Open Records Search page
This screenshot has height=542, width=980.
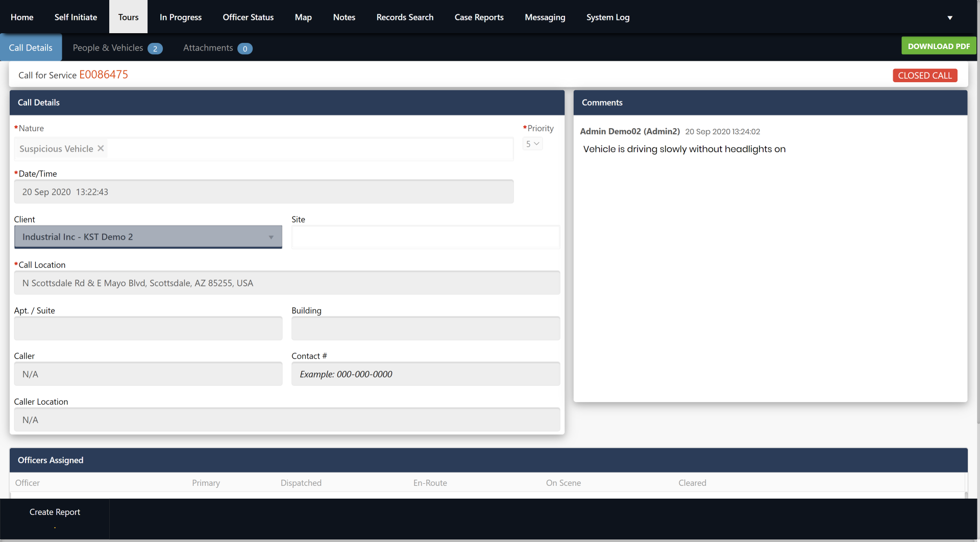tap(405, 17)
